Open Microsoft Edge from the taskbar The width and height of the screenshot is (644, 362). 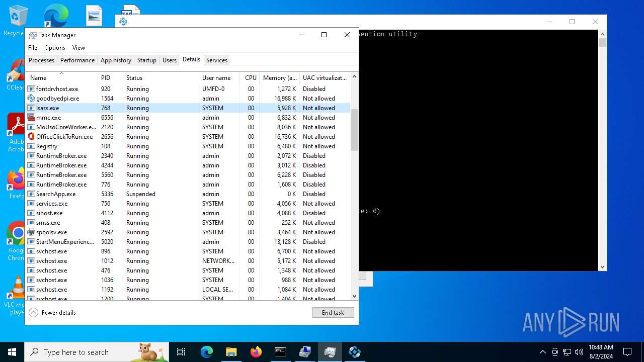[207, 352]
